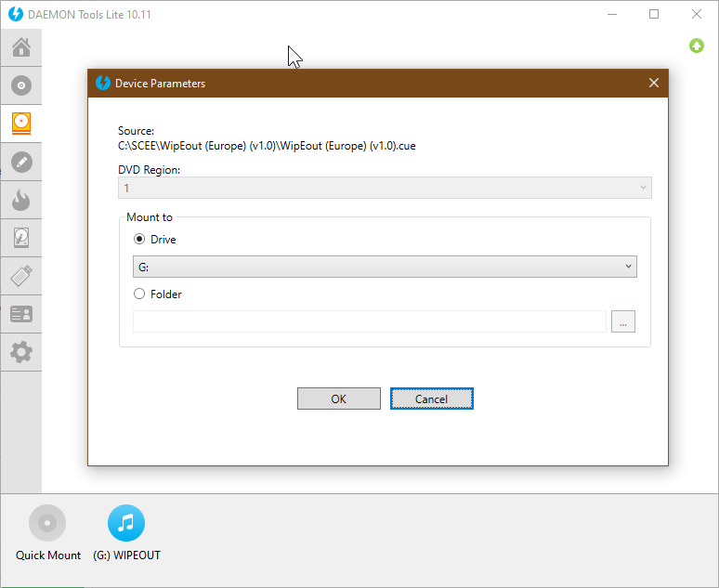This screenshot has height=588, width=719.
Task: Minimize the DAEMON Tools Lite window
Action: pyautogui.click(x=611, y=14)
